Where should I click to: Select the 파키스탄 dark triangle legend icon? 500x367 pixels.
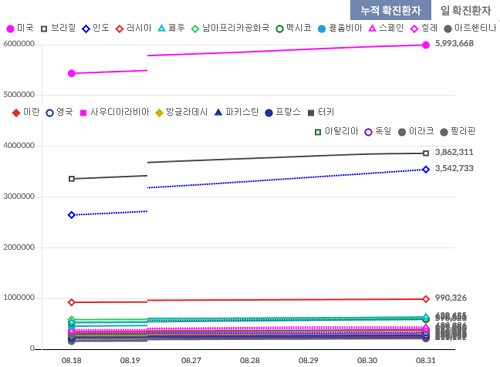pyautogui.click(x=218, y=112)
